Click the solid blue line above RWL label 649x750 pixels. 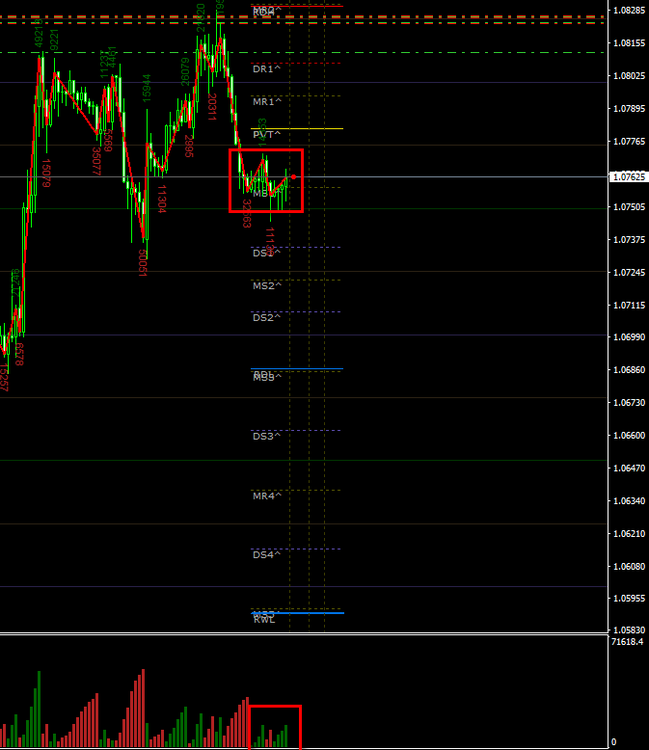pos(297,613)
